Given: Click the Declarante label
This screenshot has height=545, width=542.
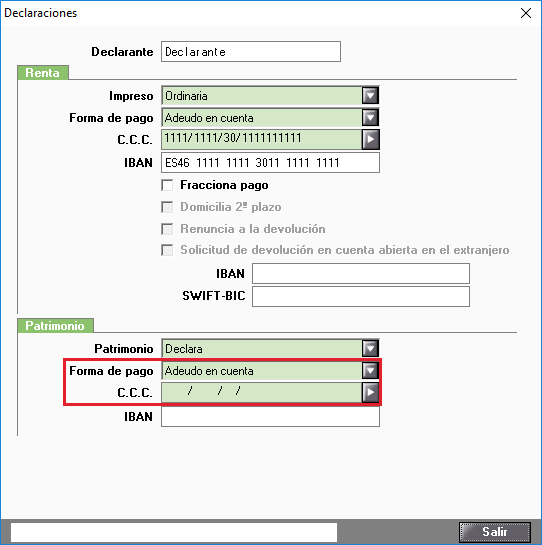Looking at the screenshot, I should tap(122, 52).
